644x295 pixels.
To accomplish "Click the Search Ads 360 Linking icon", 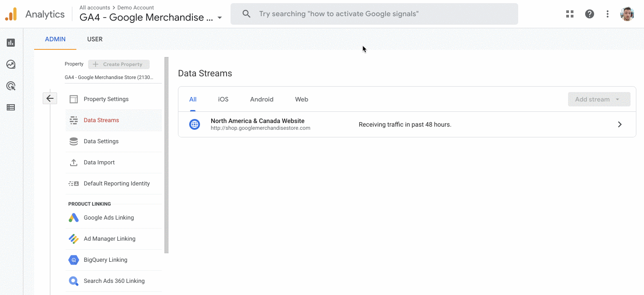I will click(x=73, y=281).
